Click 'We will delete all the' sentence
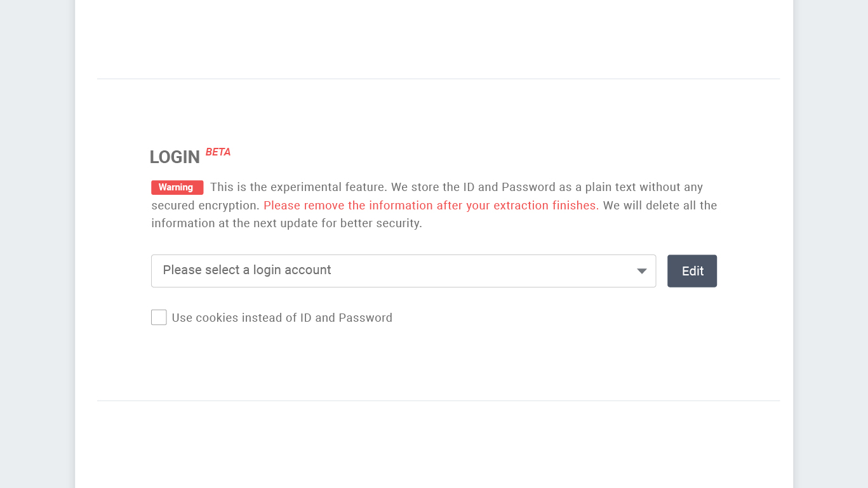868x488 pixels. coord(660,206)
